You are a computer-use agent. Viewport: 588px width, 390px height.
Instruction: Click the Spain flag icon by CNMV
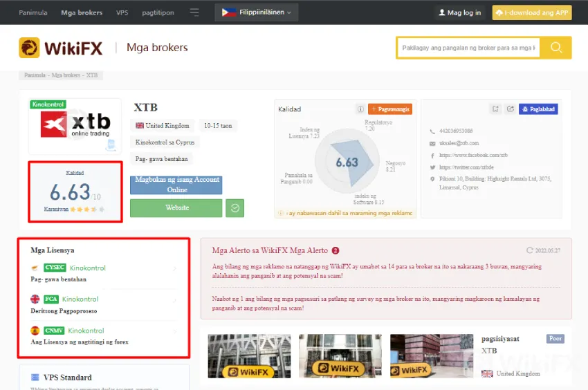[35, 331]
